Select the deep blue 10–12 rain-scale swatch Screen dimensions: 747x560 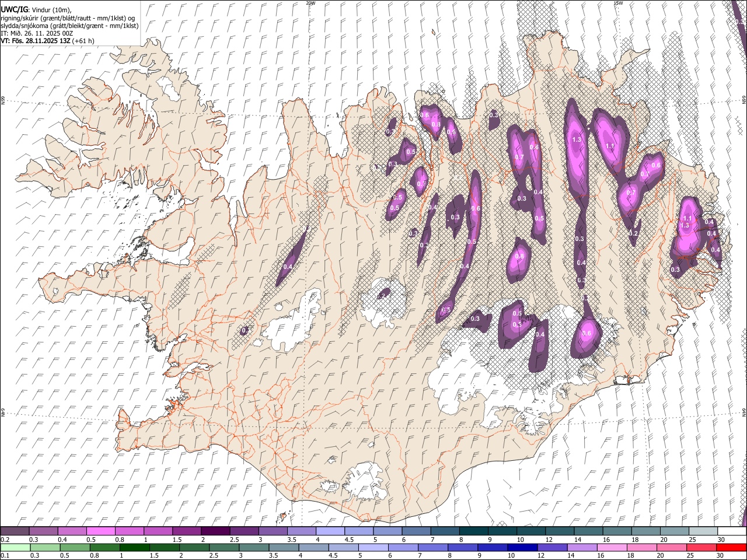click(x=522, y=547)
